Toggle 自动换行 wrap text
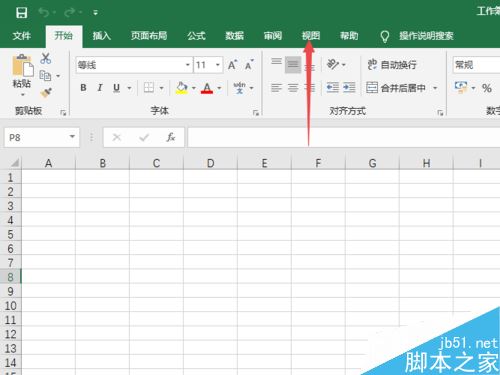The width and height of the screenshot is (500, 375). pos(392,65)
